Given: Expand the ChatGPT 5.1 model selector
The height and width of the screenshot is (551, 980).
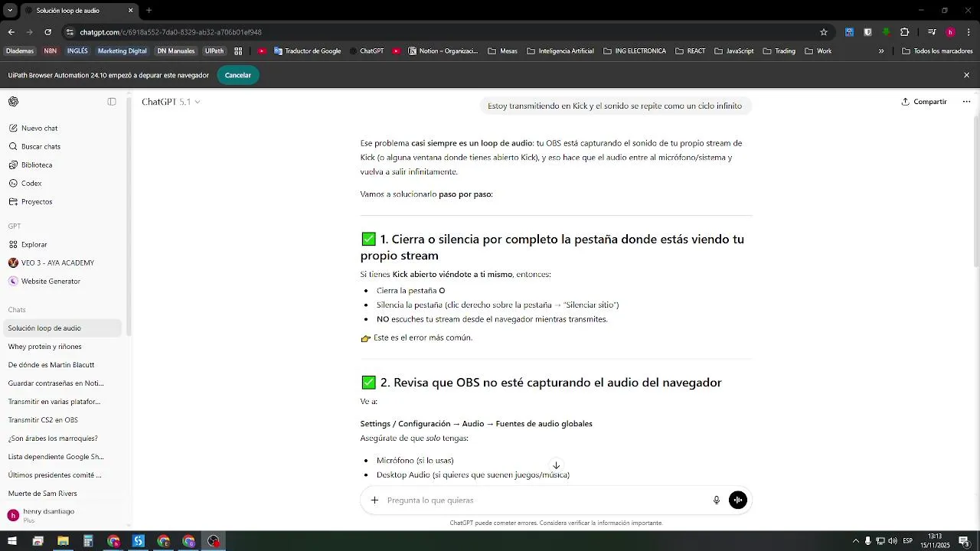Looking at the screenshot, I should (171, 102).
